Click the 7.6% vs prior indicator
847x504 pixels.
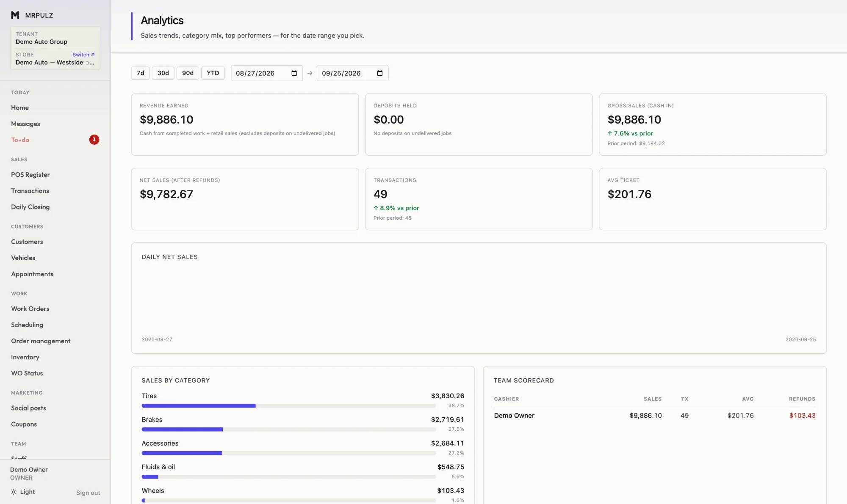630,133
